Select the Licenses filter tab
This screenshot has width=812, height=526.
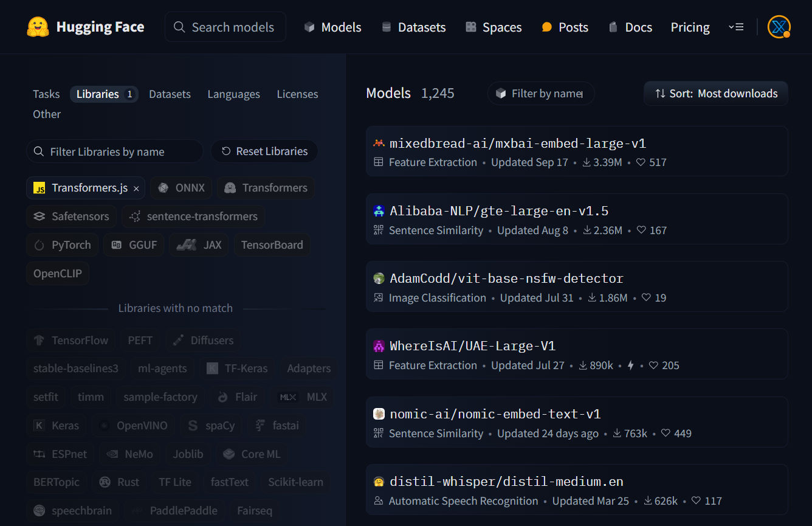[297, 94]
